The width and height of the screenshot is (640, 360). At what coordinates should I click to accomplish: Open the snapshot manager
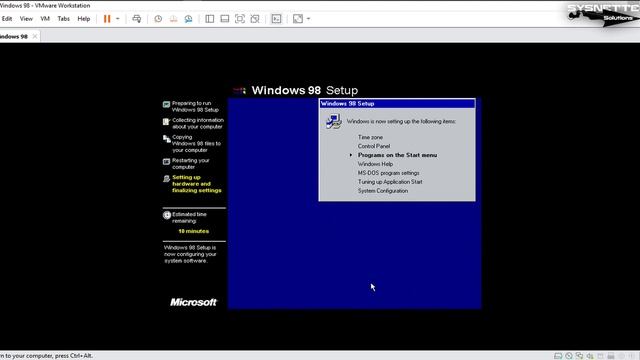tap(189, 19)
